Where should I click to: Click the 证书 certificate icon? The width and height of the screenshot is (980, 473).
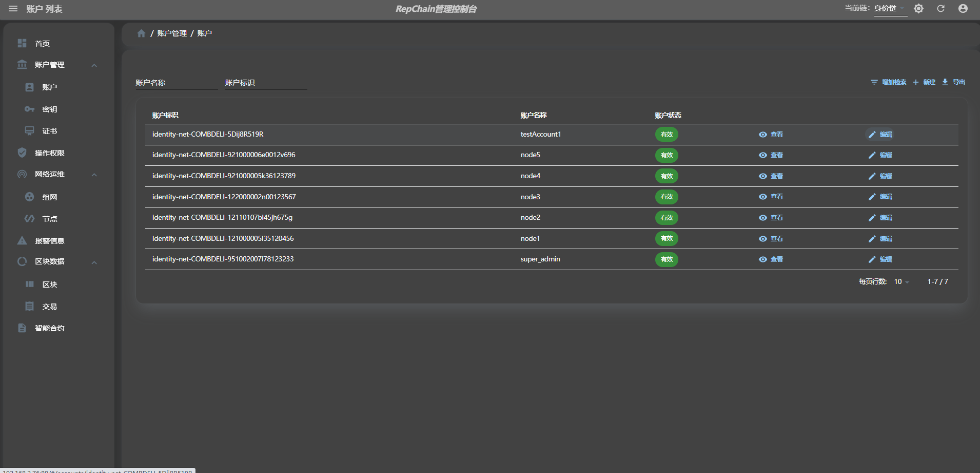click(x=30, y=131)
